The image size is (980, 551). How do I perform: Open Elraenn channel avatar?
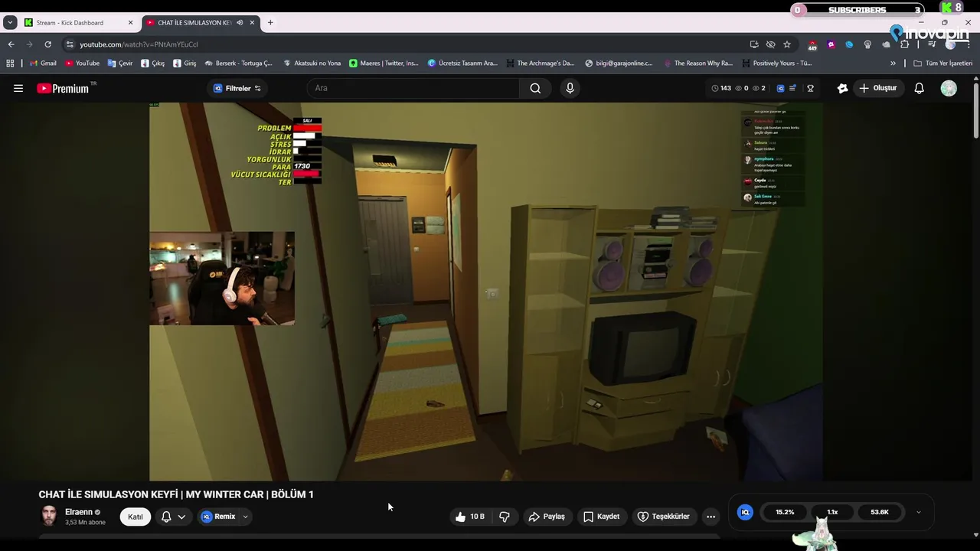(x=49, y=516)
